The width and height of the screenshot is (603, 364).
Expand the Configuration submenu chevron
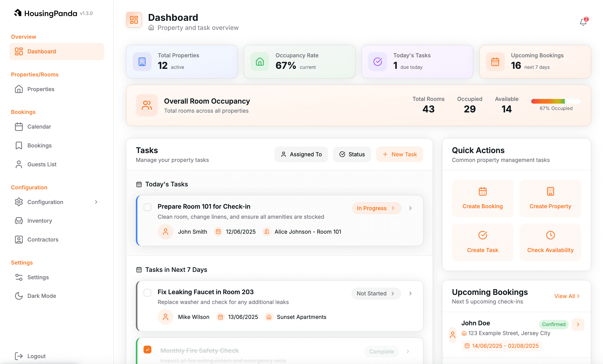click(96, 202)
